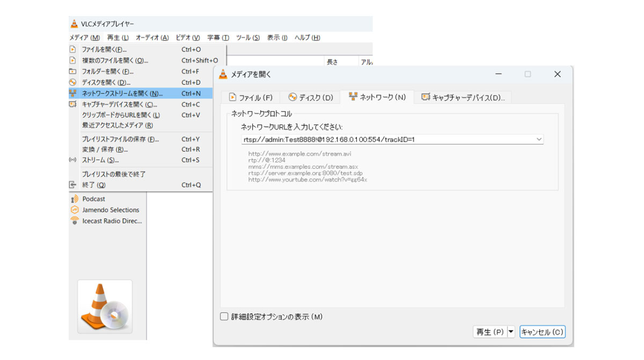Switch to the キャプチャーデバイス(D) tab

click(463, 97)
